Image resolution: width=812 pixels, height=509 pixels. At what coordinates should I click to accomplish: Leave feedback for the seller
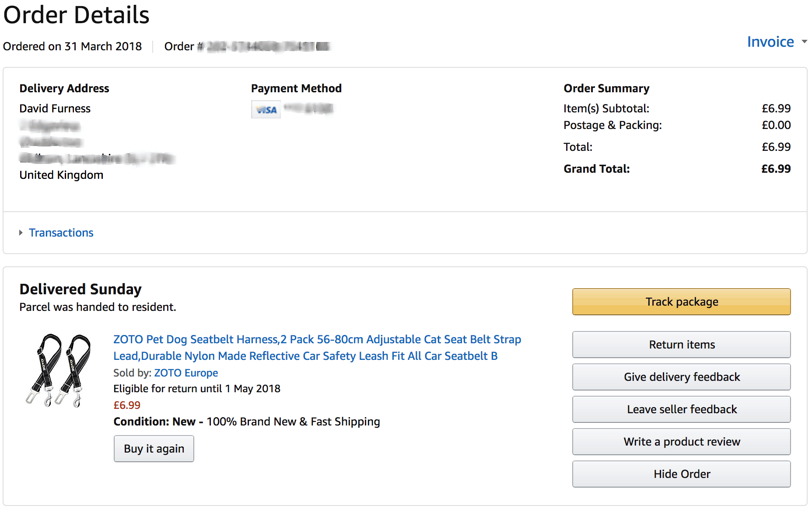681,409
